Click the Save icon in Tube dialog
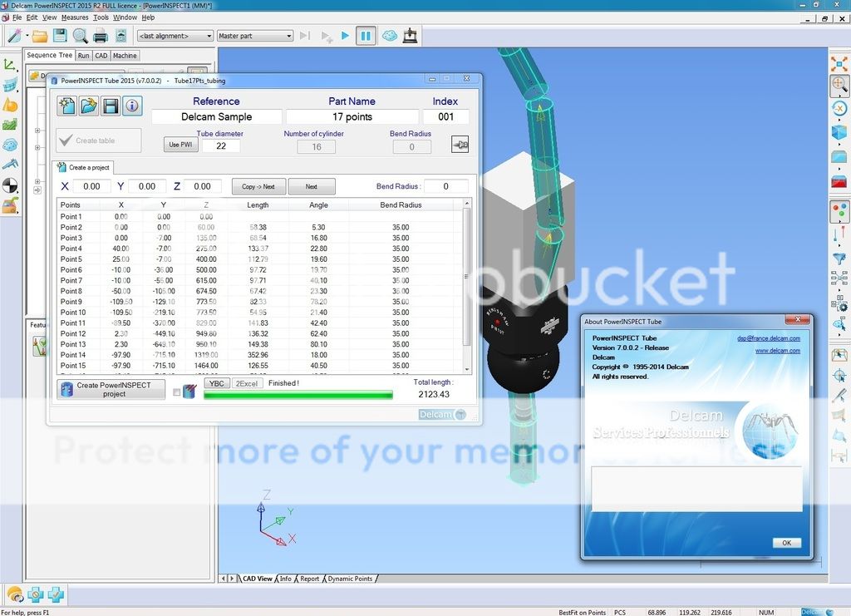This screenshot has width=851, height=616. tap(111, 106)
